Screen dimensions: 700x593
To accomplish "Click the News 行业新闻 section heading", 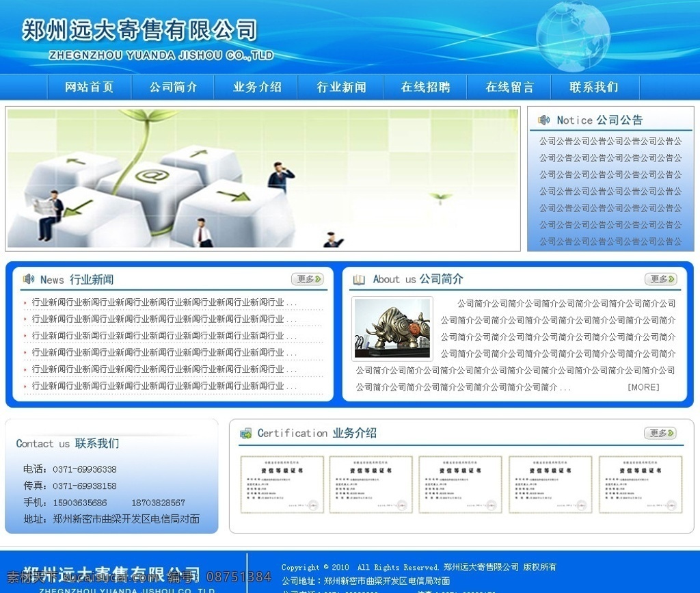I will click(x=77, y=280).
